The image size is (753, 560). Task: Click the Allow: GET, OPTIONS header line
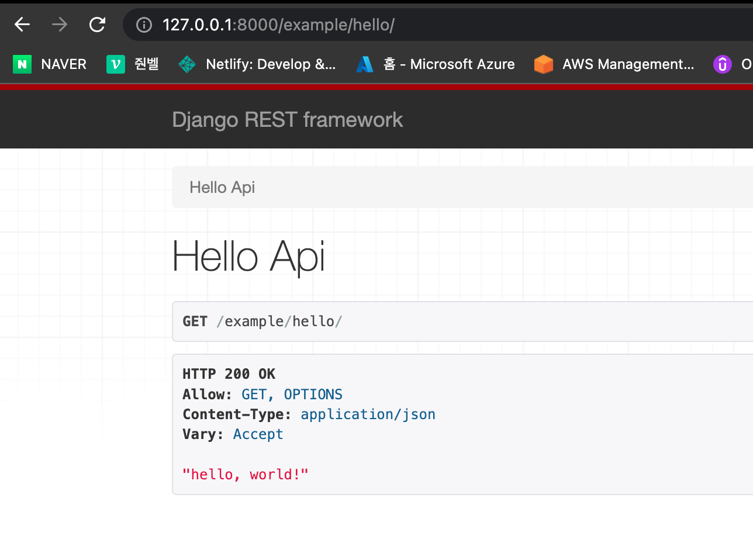click(x=262, y=395)
